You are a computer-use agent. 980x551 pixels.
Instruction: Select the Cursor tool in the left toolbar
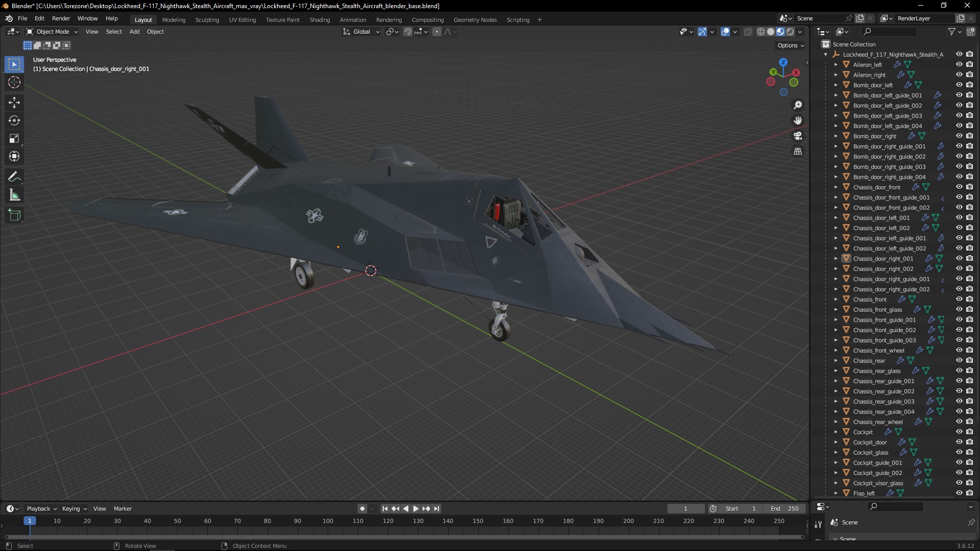pyautogui.click(x=14, y=82)
